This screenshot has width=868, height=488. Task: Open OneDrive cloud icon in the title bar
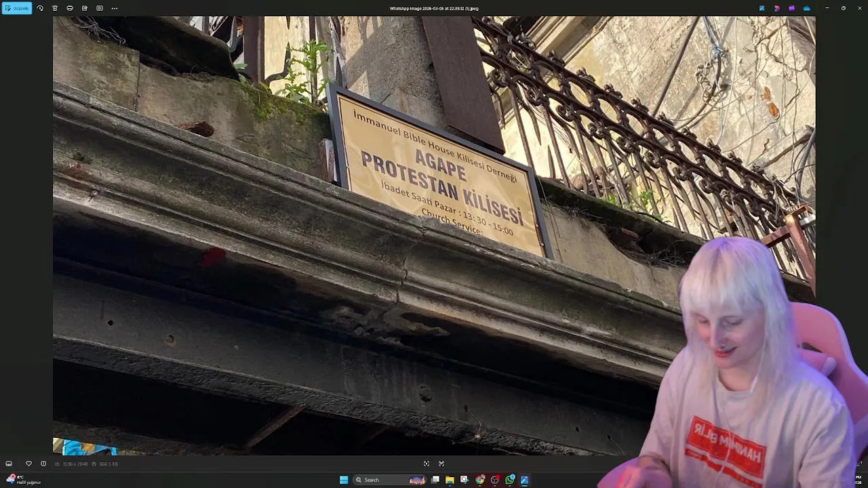[806, 8]
